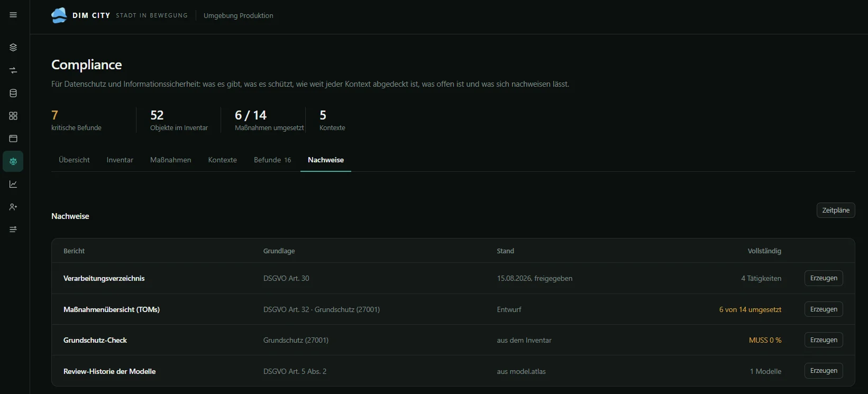
Task: Click the 15.08.2026, freigegeben status
Action: pyautogui.click(x=535, y=278)
